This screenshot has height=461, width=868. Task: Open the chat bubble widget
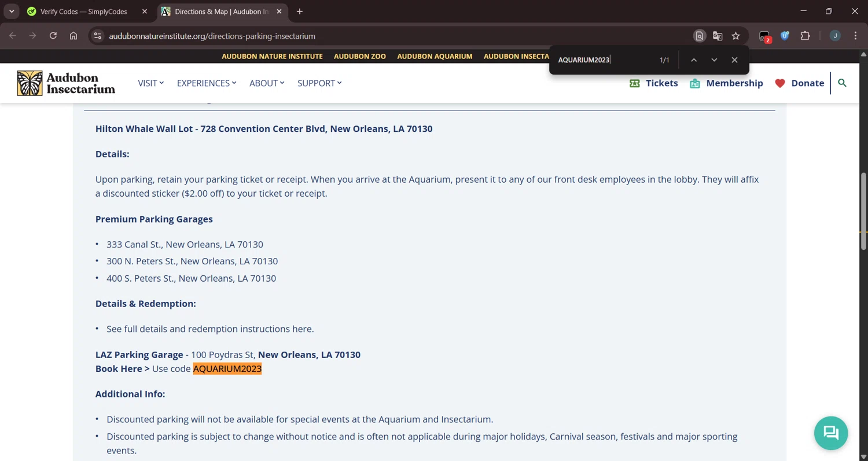coord(831,433)
